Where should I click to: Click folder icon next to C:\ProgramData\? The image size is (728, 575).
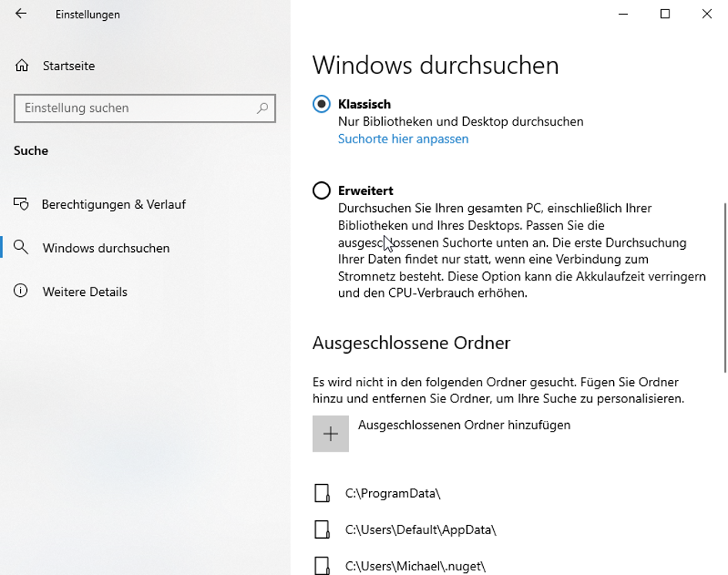click(x=322, y=493)
